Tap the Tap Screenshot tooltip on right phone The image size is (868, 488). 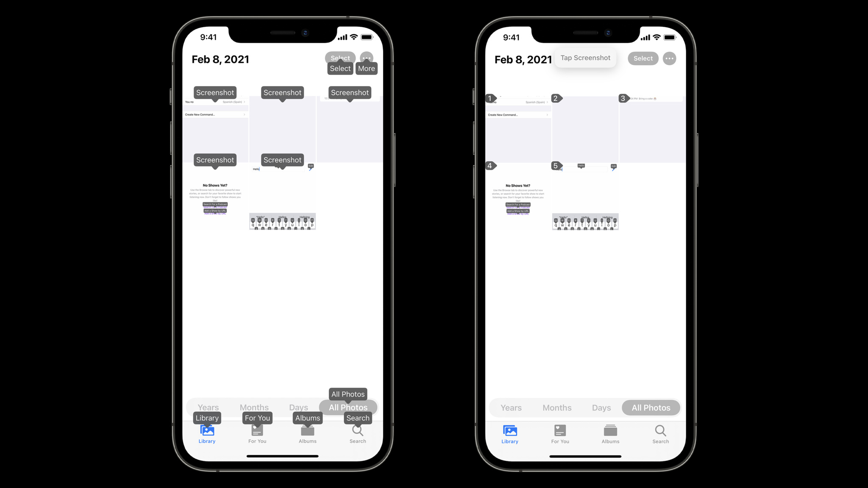[585, 58]
